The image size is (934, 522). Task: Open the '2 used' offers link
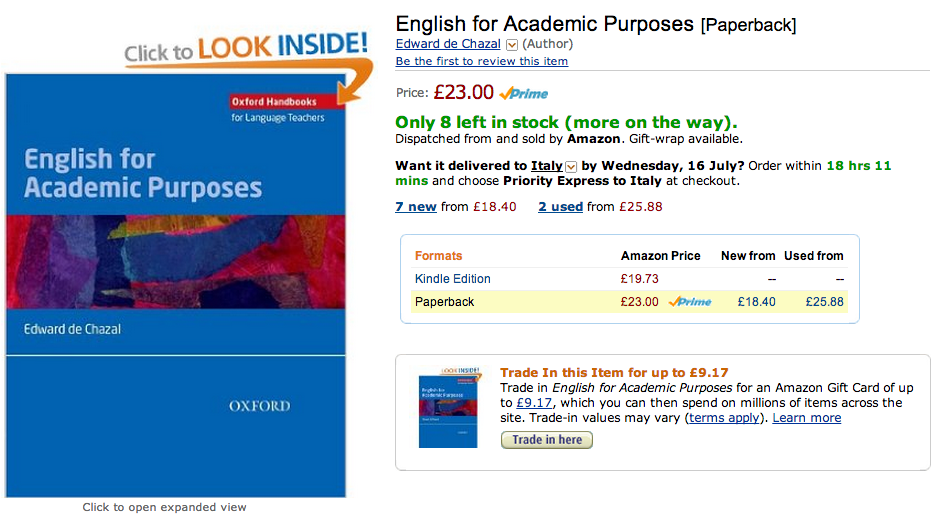pos(560,207)
